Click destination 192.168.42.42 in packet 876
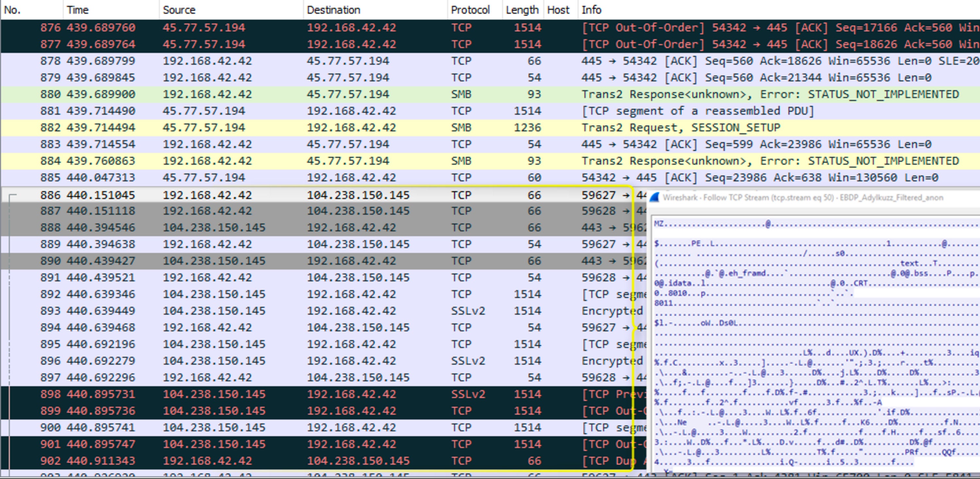The height and width of the screenshot is (479, 980). pyautogui.click(x=351, y=28)
